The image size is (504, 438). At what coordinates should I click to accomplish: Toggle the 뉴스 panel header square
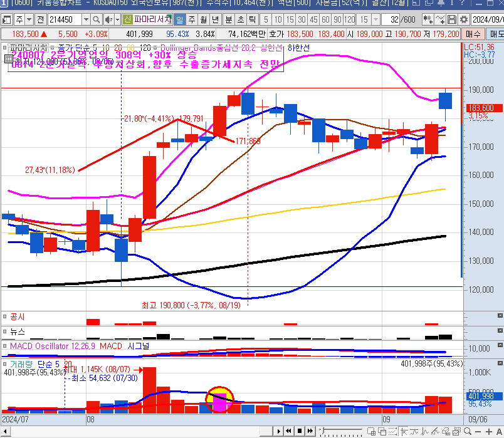pos(5,331)
